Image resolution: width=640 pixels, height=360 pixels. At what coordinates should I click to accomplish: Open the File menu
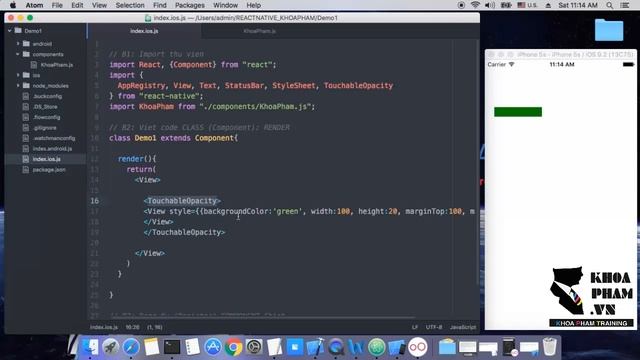57,5
